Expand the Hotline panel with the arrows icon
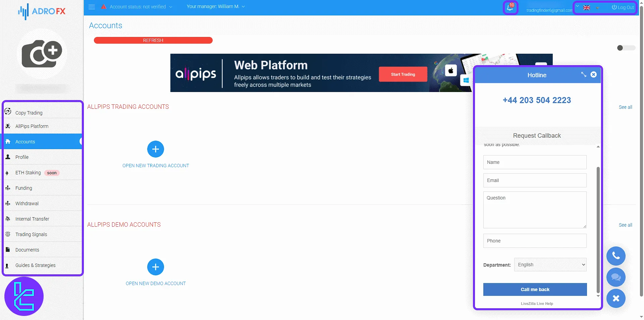 point(584,75)
